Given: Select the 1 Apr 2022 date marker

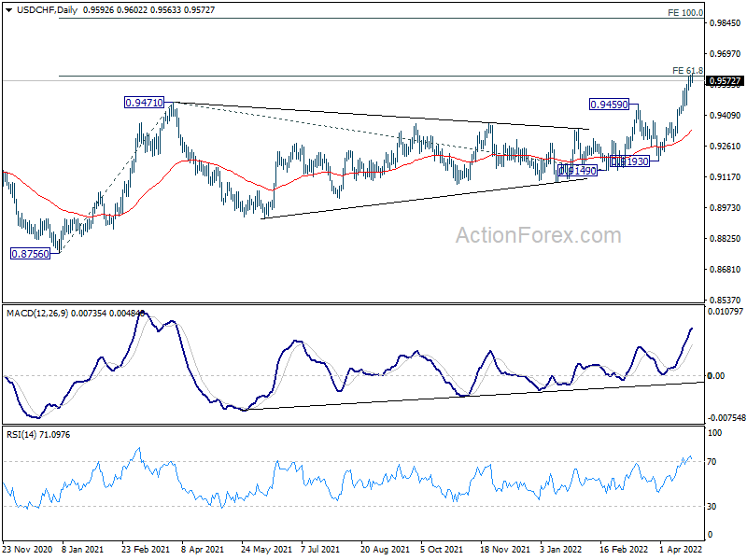Looking at the screenshot, I should 682,549.
